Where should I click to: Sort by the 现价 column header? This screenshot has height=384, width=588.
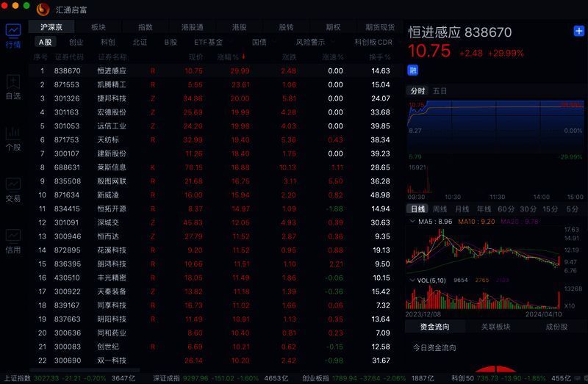(x=196, y=57)
